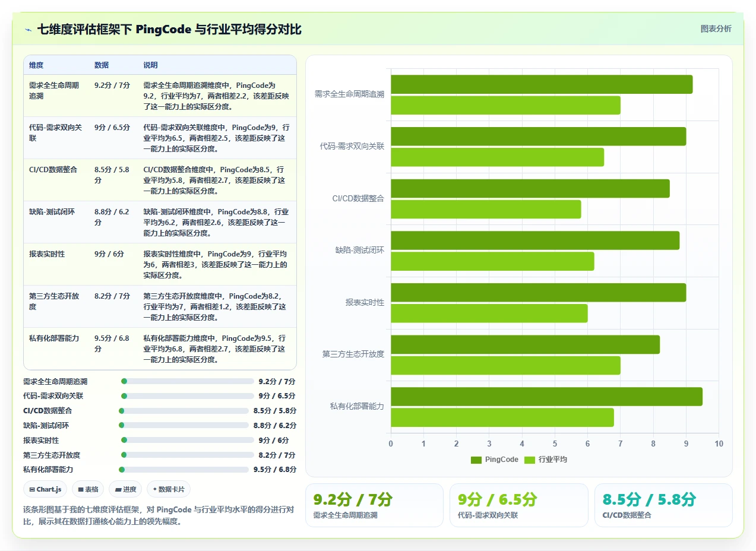Click the description cell mentioning 两者相差3
Viewport: 756px width, 551px height.
[x=216, y=264]
